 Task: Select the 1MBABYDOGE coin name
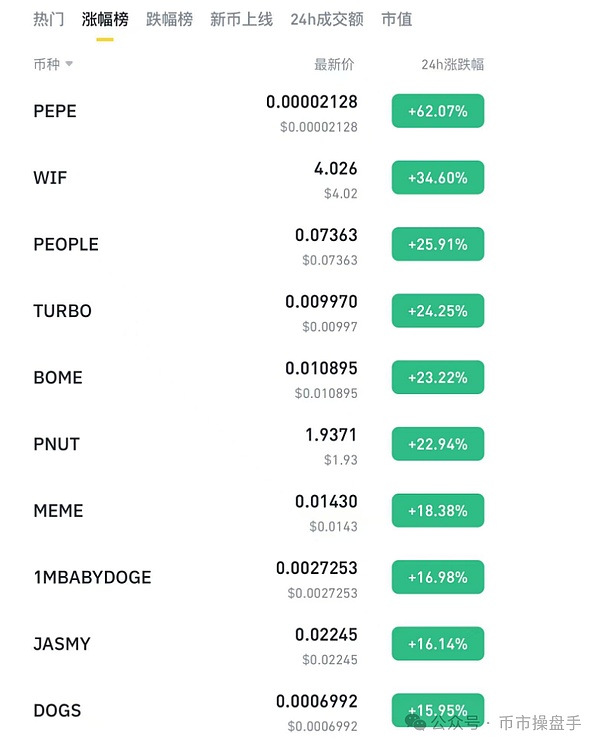pos(92,578)
